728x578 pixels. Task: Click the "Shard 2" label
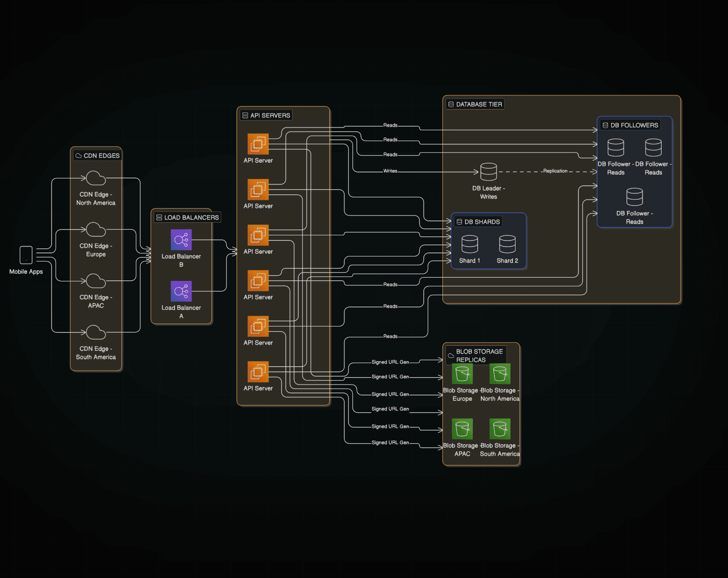pyautogui.click(x=507, y=261)
